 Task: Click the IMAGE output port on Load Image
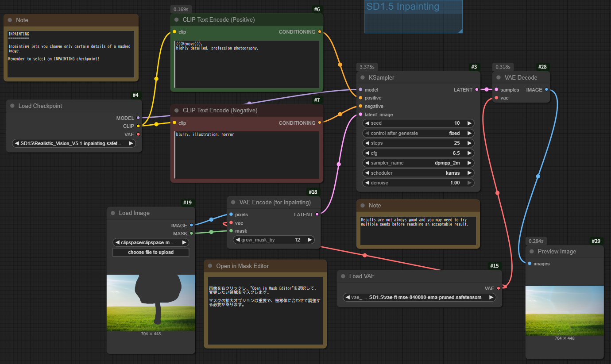(191, 226)
